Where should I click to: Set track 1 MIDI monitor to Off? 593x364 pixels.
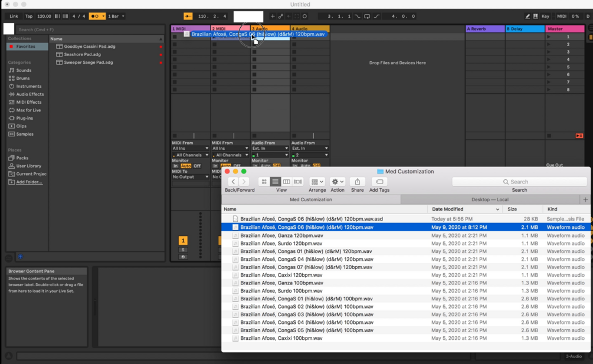pyautogui.click(x=197, y=166)
